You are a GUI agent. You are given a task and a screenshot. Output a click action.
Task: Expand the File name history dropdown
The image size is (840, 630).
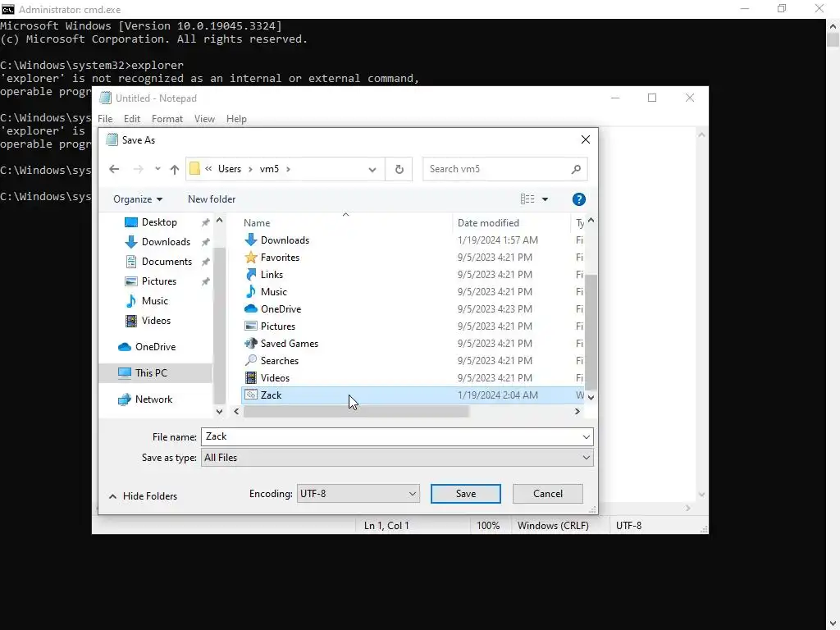point(586,437)
